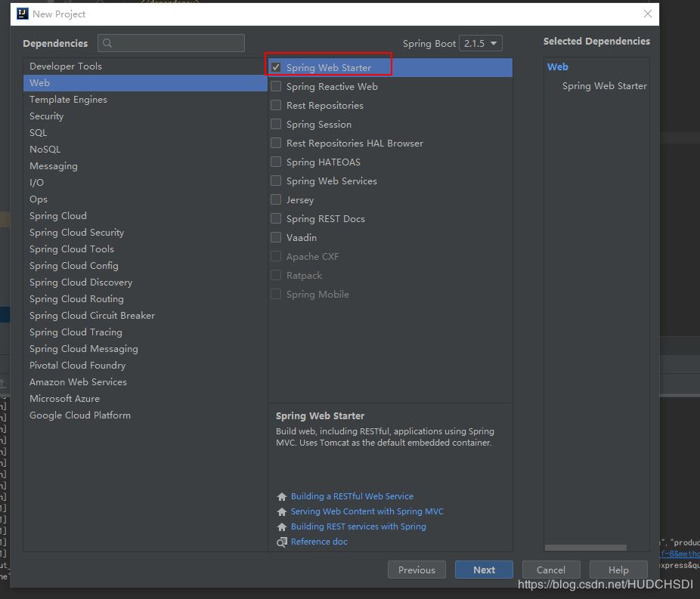Select Spring Web Starter in Selected Dependencies
700x599 pixels.
click(x=605, y=85)
